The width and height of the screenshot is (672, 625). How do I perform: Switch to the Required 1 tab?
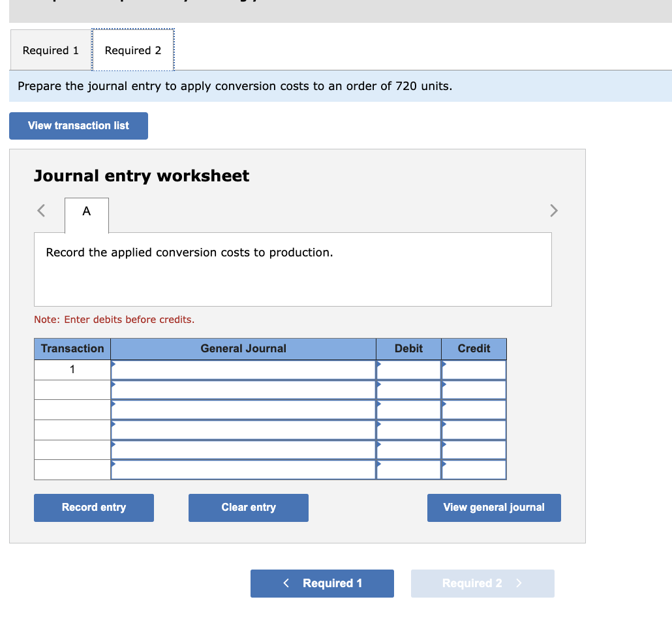click(51, 50)
